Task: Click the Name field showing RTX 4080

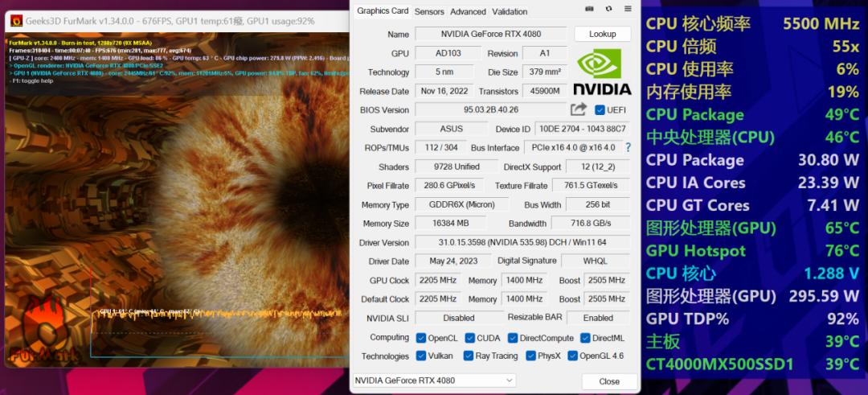Action: point(490,35)
